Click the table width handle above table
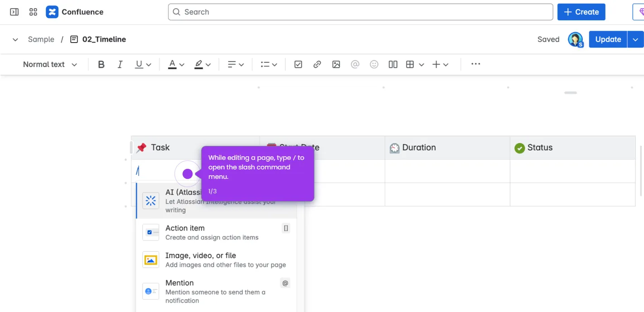This screenshot has width=644, height=312. [571, 93]
